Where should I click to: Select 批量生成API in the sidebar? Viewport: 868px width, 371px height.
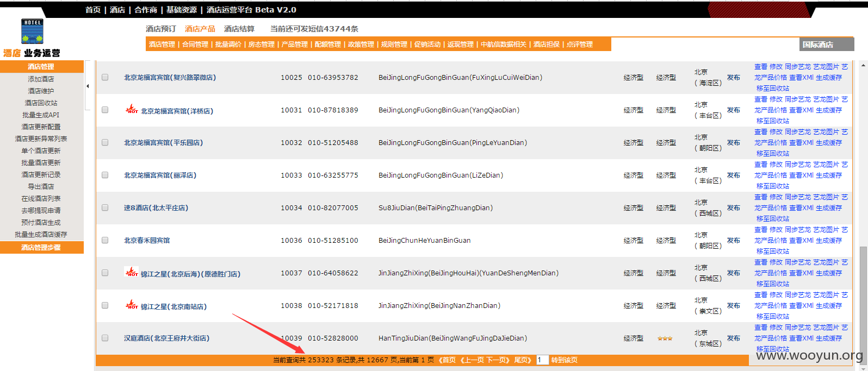tap(41, 115)
